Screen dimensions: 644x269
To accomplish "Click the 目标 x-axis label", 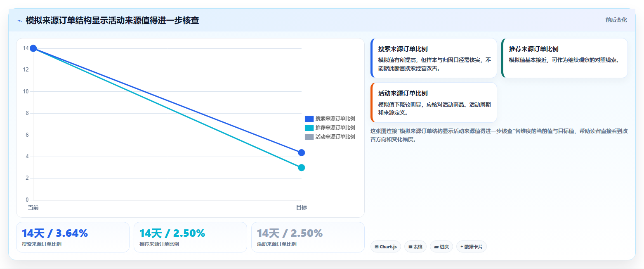I will click(x=302, y=207).
